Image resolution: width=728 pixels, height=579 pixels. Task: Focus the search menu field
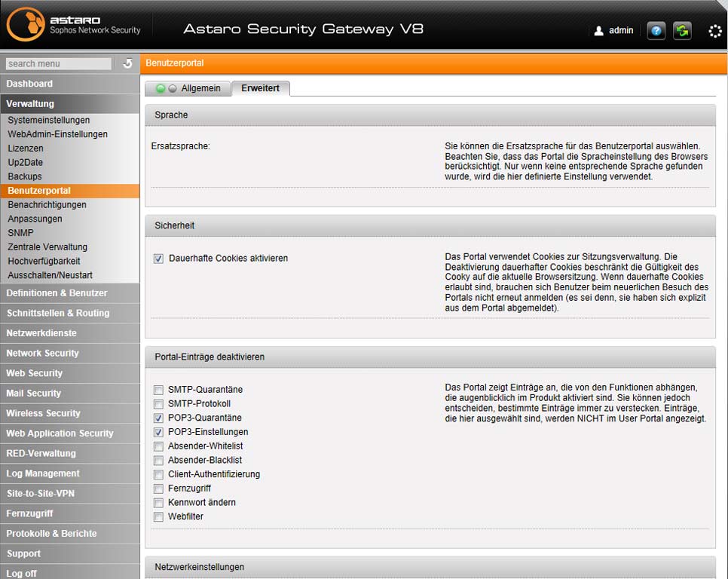[x=59, y=63]
